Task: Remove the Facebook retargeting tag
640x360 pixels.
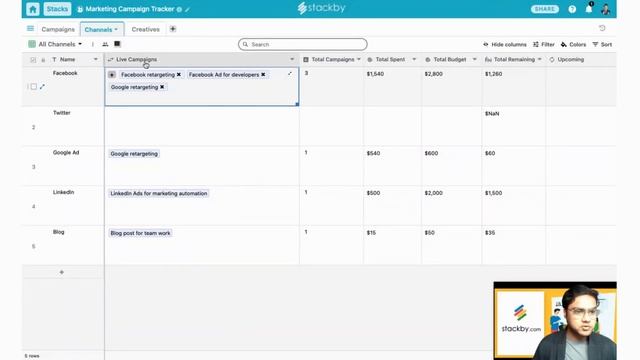Action: tap(179, 75)
